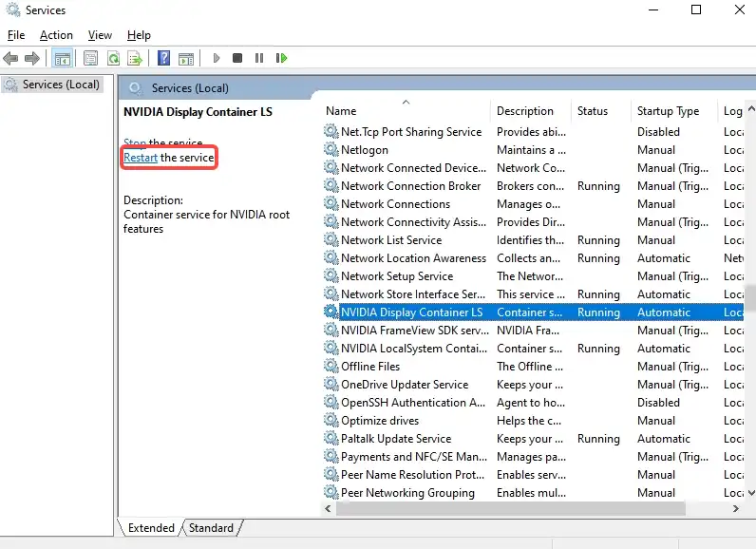Select the OpenSSH Authentication Agent service
This screenshot has width=756, height=549.
[x=533, y=402]
